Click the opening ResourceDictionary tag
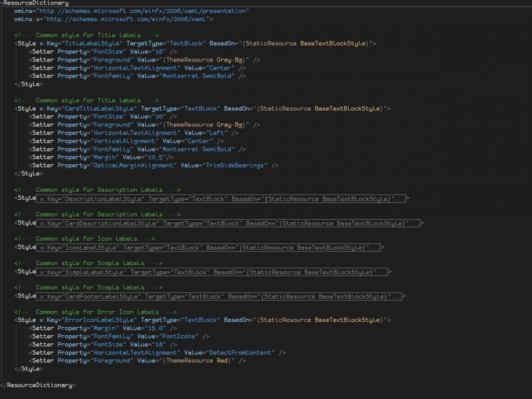532x399 pixels. 35,3
